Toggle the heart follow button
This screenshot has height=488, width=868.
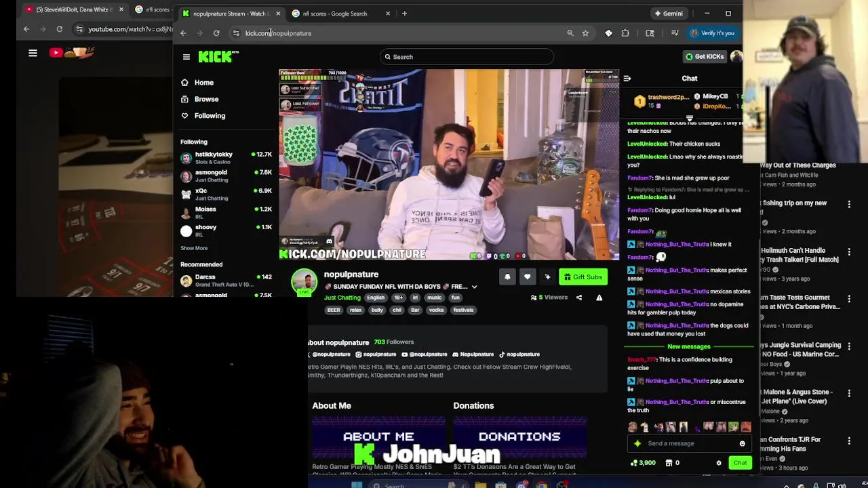[x=527, y=277]
